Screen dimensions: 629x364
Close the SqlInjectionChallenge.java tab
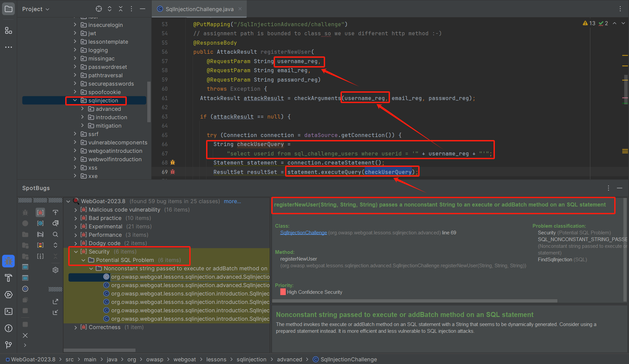click(x=240, y=9)
